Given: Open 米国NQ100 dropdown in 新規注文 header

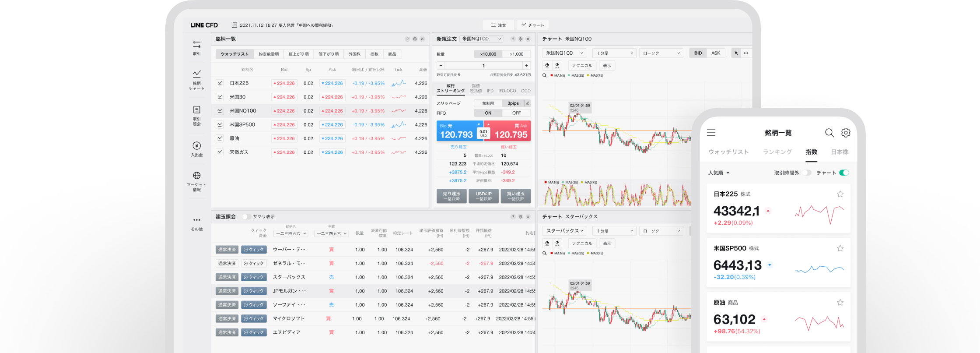Looking at the screenshot, I should tap(481, 39).
